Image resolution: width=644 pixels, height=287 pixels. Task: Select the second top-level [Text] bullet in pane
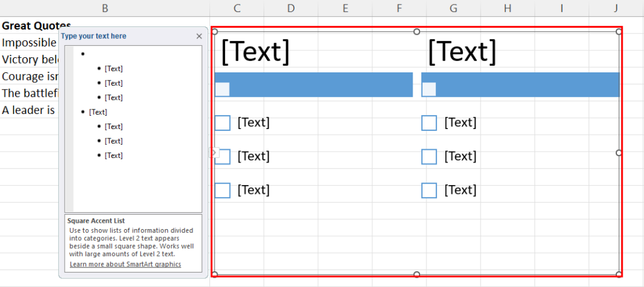pos(97,112)
